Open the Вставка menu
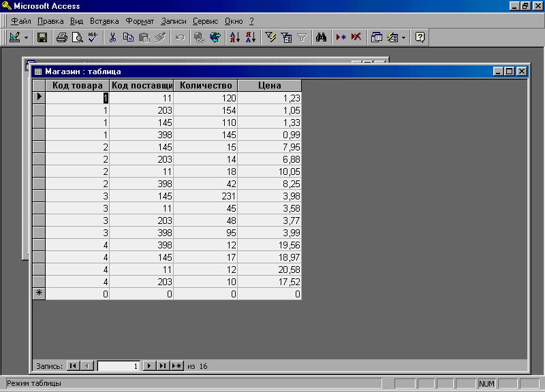Viewport: 545px width, 392px height. click(x=104, y=21)
